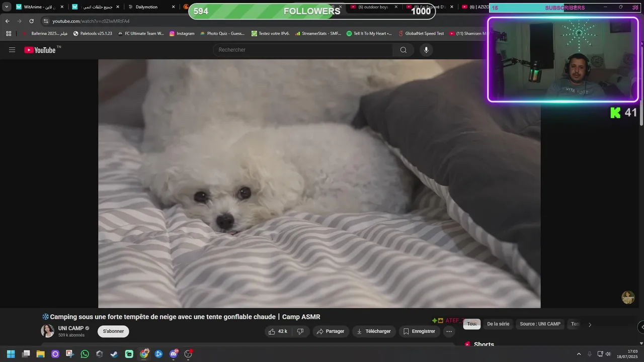This screenshot has width=644, height=362.
Task: Show next filter chips with arrow
Action: (590, 324)
